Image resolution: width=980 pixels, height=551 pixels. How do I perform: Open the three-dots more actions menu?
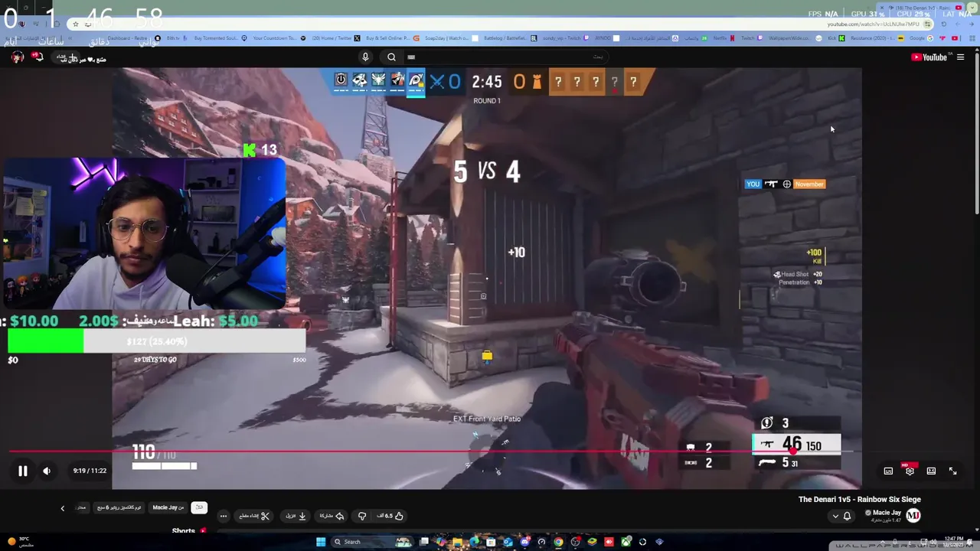[223, 516]
